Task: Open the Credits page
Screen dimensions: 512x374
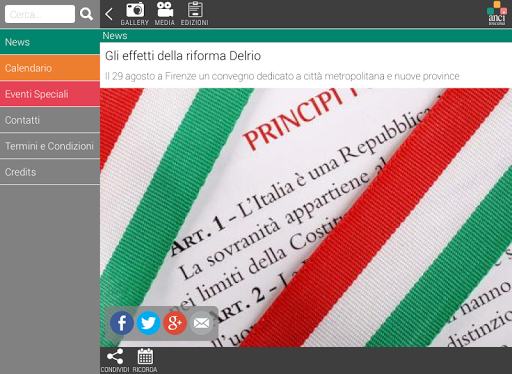Action: pyautogui.click(x=50, y=172)
